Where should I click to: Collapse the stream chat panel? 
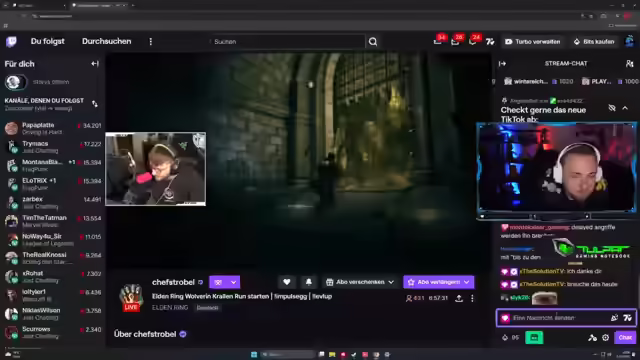click(502, 64)
